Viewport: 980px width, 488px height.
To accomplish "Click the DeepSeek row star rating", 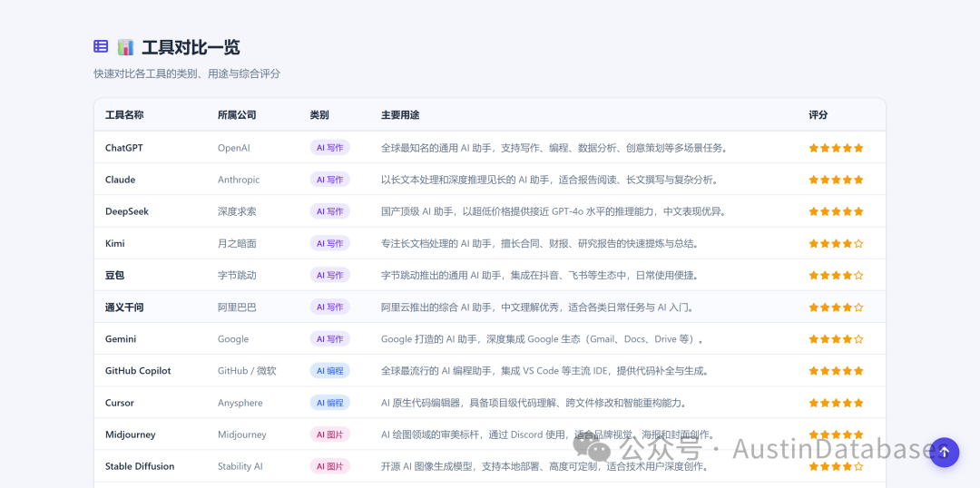I will pos(836,211).
